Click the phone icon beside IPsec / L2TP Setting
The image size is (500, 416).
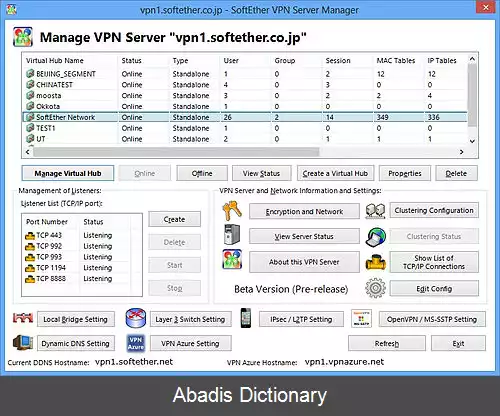pyautogui.click(x=246, y=318)
